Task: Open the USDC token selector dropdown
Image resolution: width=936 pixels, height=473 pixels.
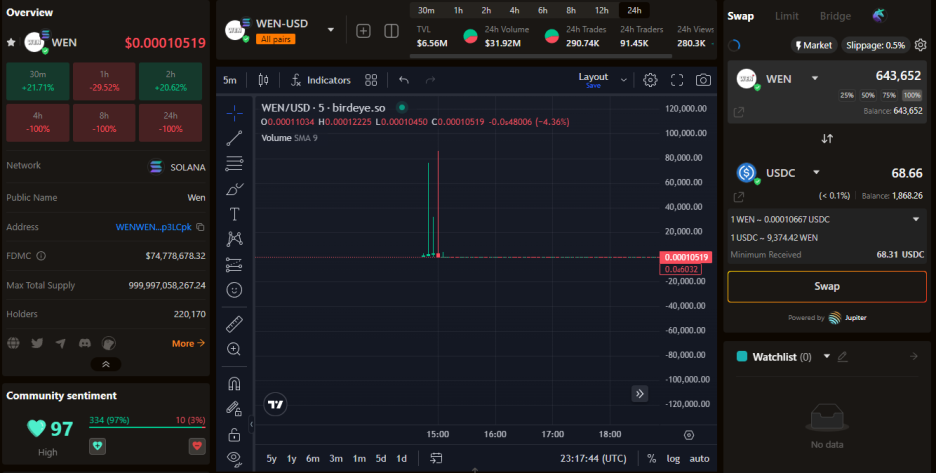Action: 816,173
